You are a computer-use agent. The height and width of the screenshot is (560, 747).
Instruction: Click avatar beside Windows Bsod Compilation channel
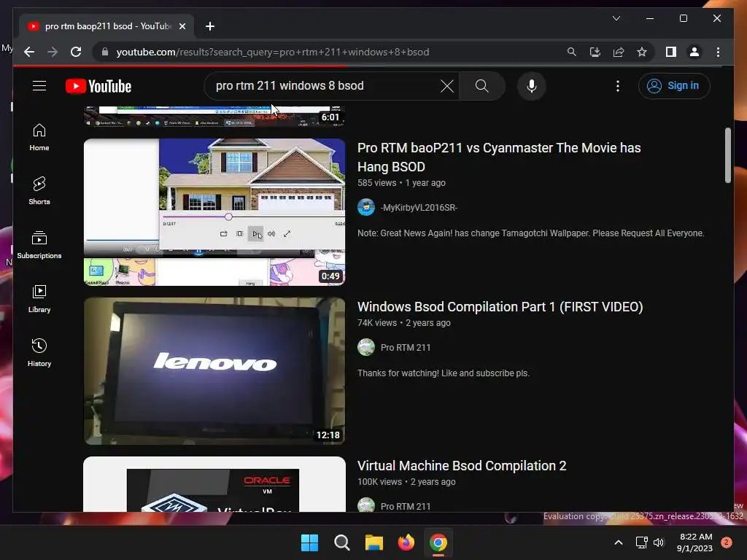pos(366,347)
